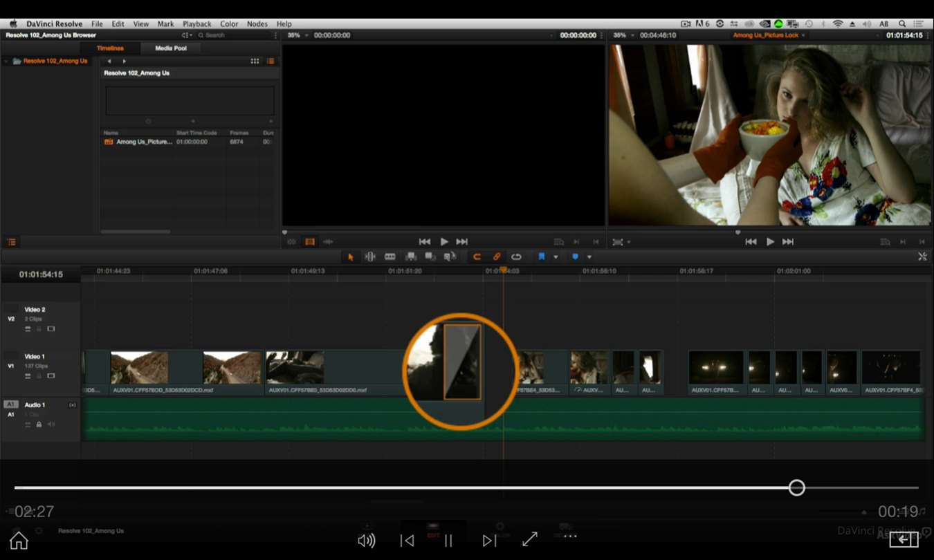
Task: Switch media browser to thumbnail grid view
Action: tap(255, 61)
